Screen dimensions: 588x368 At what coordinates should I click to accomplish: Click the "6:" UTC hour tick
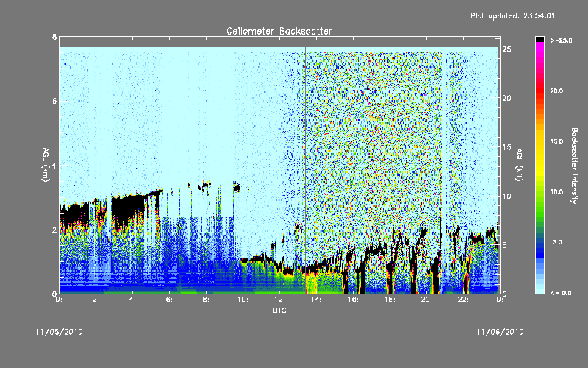(x=169, y=300)
